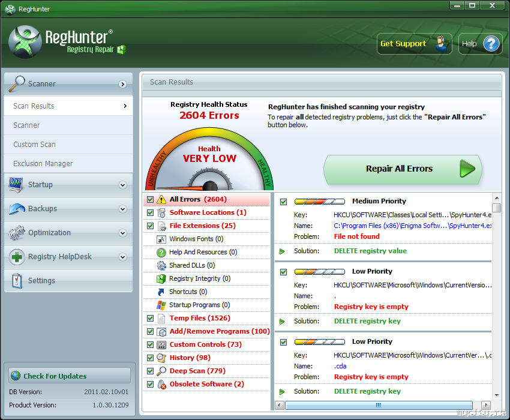Uncheck the Obsolete Software checkbox

click(150, 384)
